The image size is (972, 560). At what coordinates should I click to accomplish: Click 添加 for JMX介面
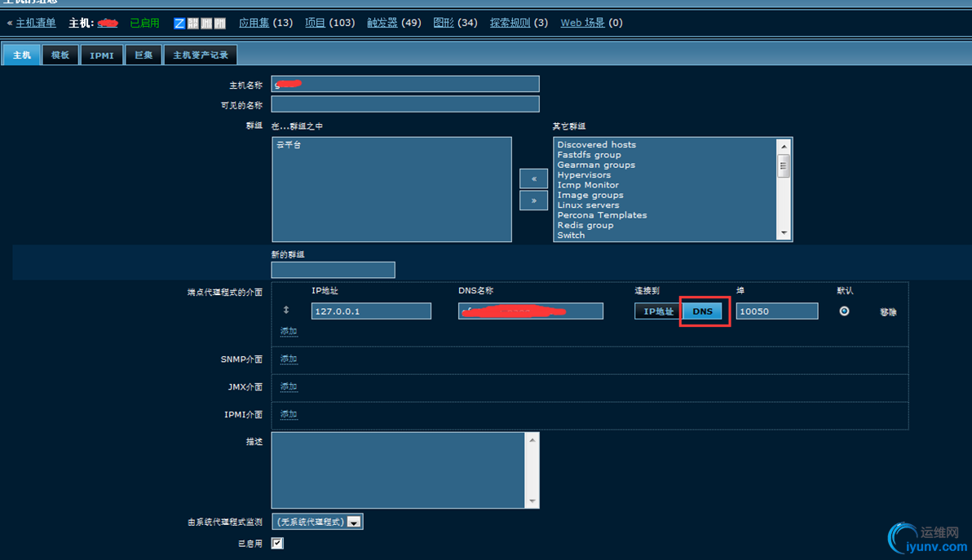point(288,386)
